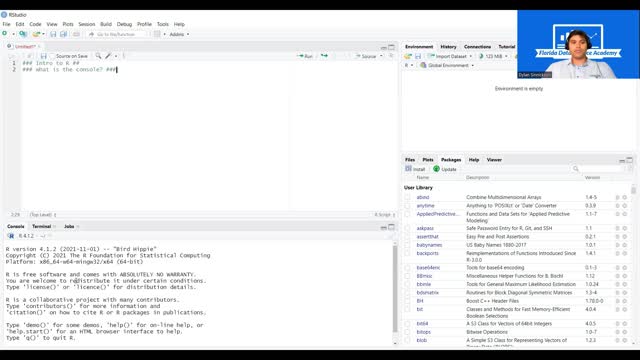Viewport: 640px width, 360px height.
Task: Switch to the Plots tab
Action: tap(428, 160)
